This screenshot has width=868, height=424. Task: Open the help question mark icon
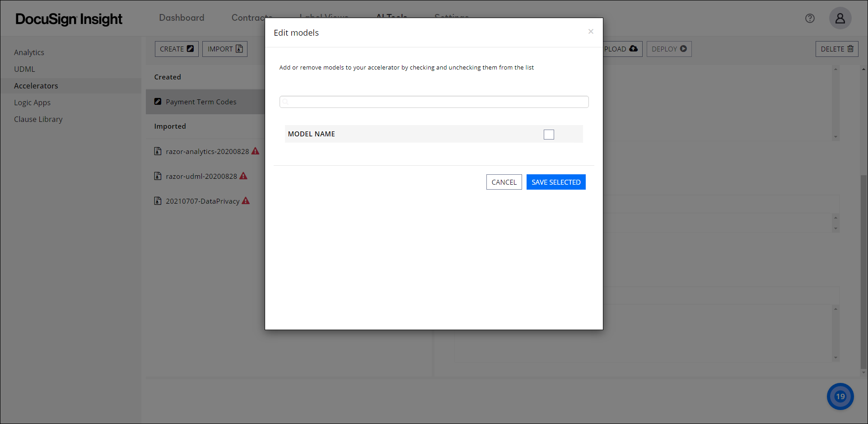810,18
